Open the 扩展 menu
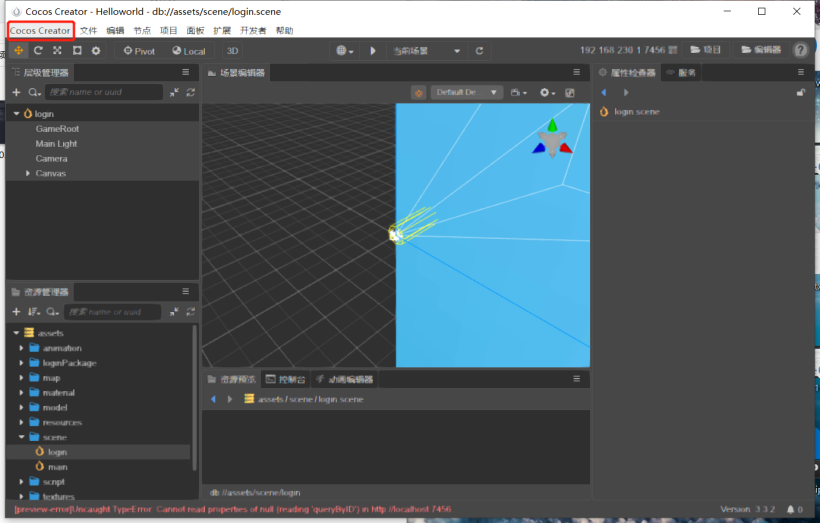Screen dimensions: 820x523 (x=222, y=30)
